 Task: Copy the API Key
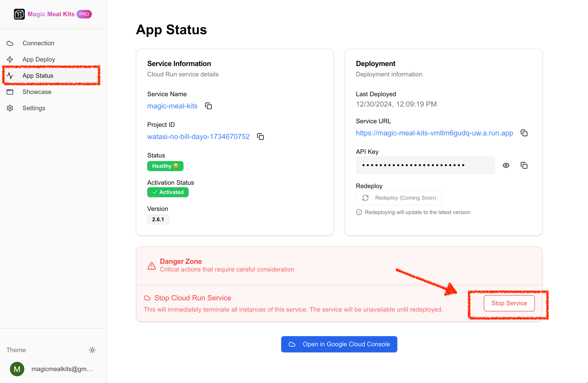(x=524, y=165)
